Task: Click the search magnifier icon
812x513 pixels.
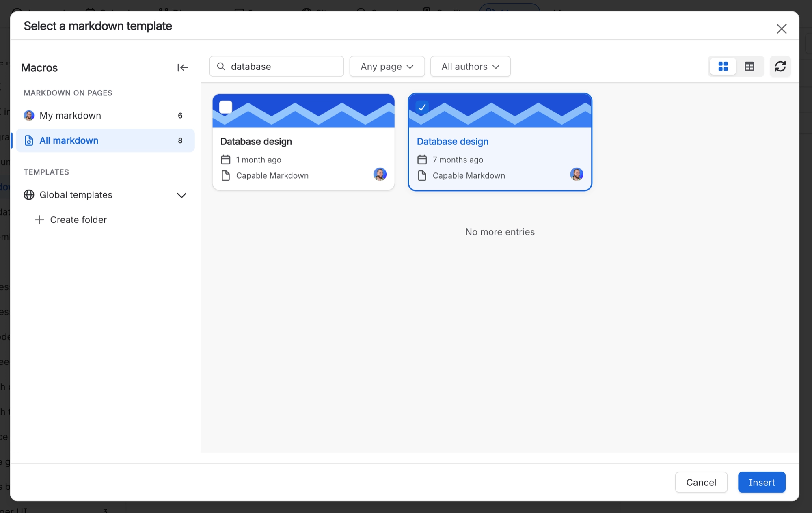Action: click(221, 66)
